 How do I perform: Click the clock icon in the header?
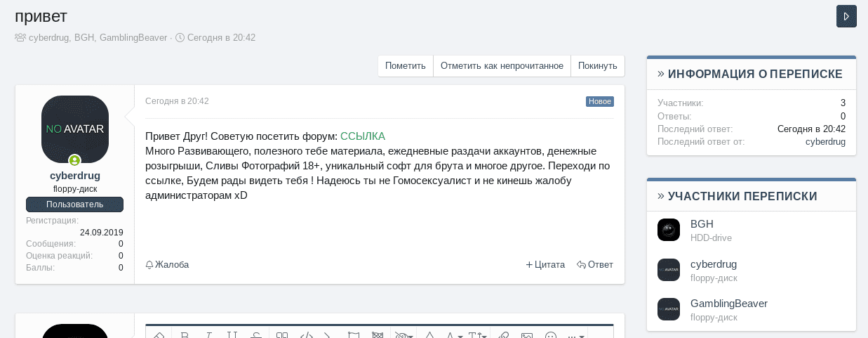point(180,37)
